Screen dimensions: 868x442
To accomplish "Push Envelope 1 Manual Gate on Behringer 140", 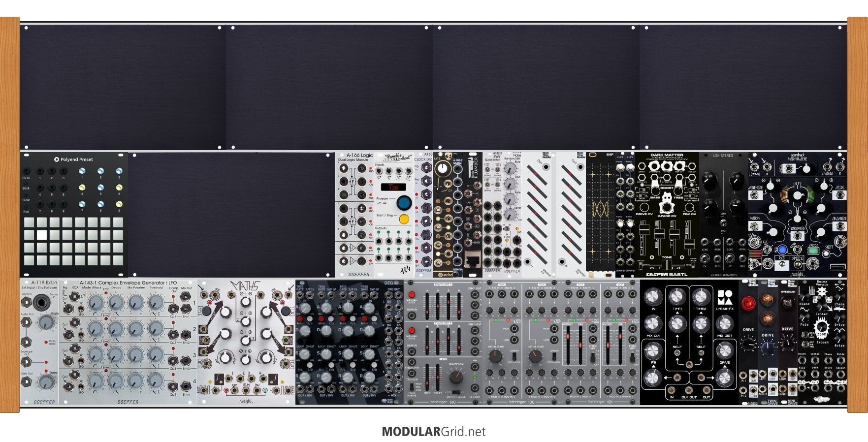I will click(x=412, y=294).
